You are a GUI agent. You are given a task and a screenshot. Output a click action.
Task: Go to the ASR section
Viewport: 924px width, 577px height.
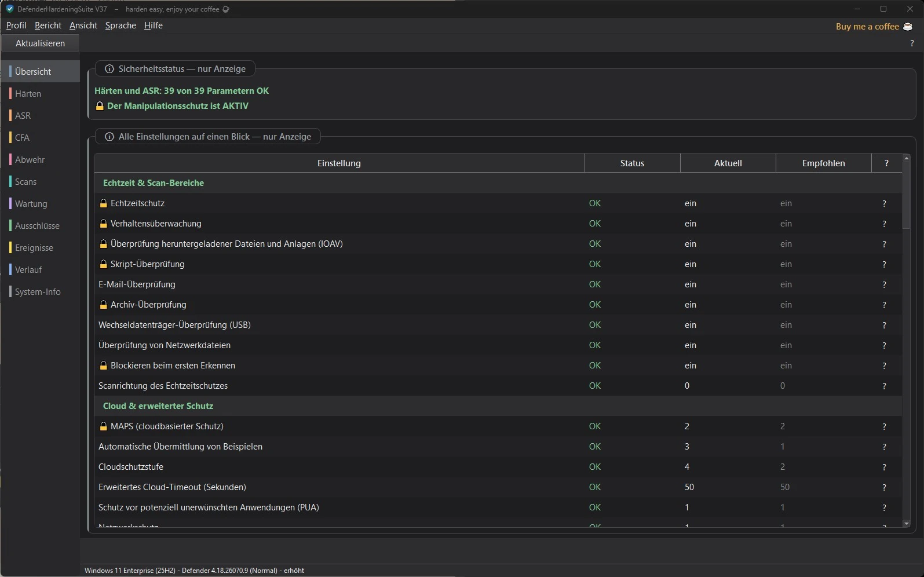pos(40,116)
